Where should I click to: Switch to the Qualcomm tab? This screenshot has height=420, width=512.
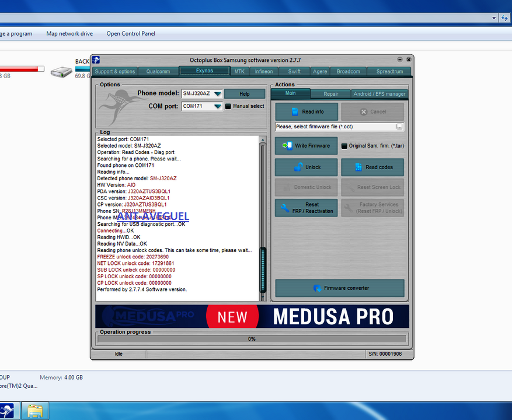pos(158,72)
